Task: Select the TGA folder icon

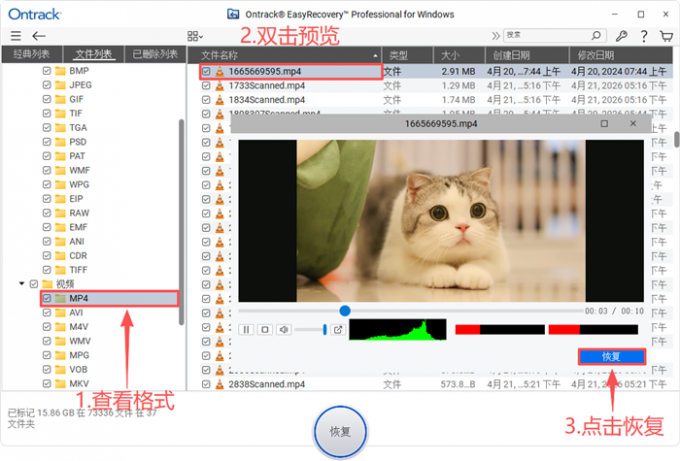Action: pos(60,128)
